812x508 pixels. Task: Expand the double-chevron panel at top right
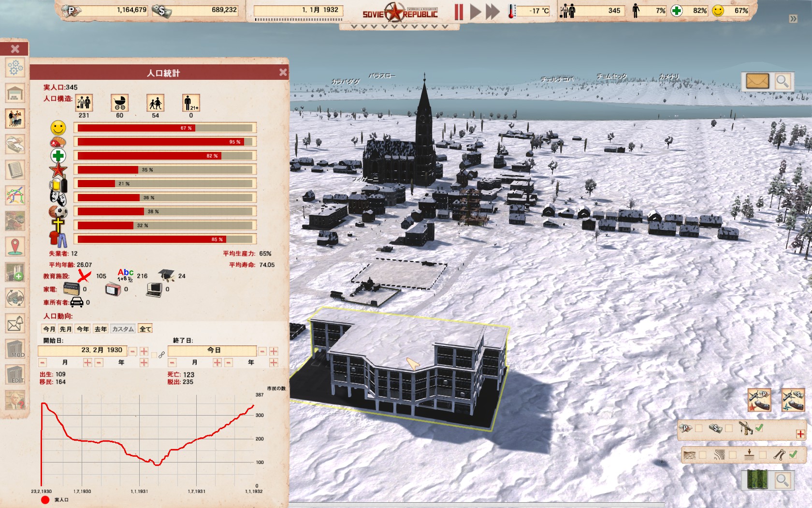793,19
